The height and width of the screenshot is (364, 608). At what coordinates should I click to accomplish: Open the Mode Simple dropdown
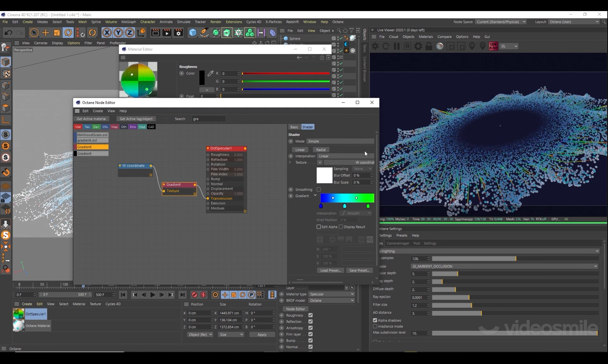(x=340, y=141)
